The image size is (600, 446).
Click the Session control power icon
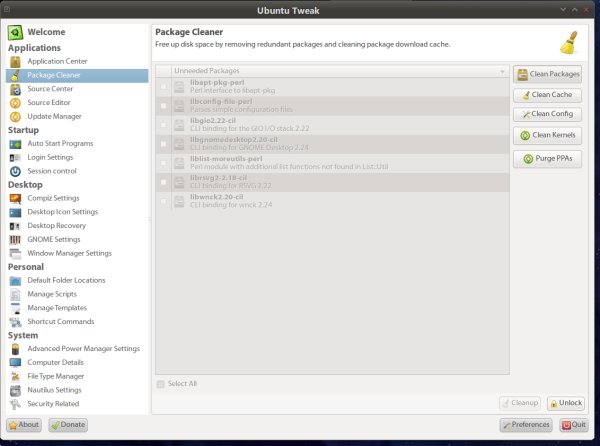click(x=15, y=171)
